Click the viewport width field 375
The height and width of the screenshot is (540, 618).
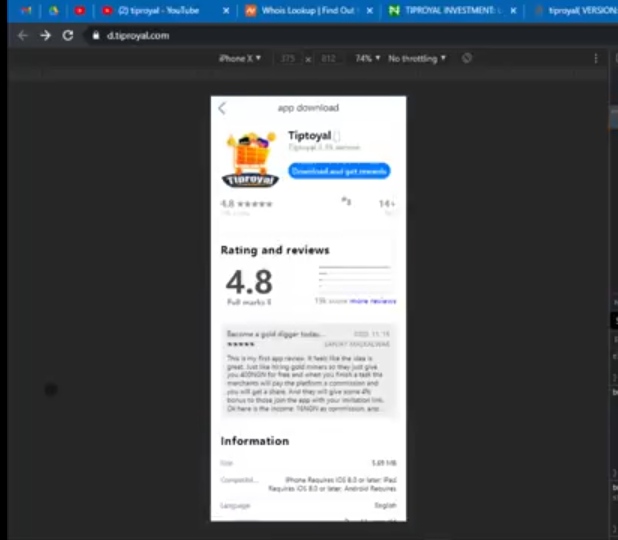pyautogui.click(x=288, y=59)
